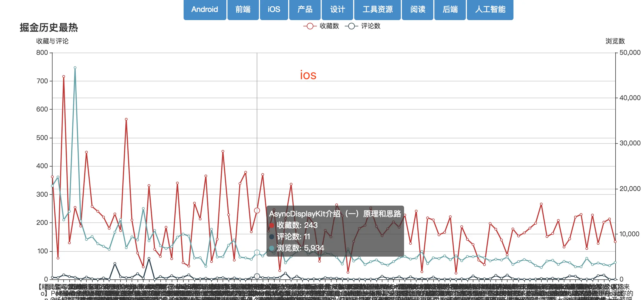
Task: Choose the 人工智能 category
Action: (x=490, y=9)
